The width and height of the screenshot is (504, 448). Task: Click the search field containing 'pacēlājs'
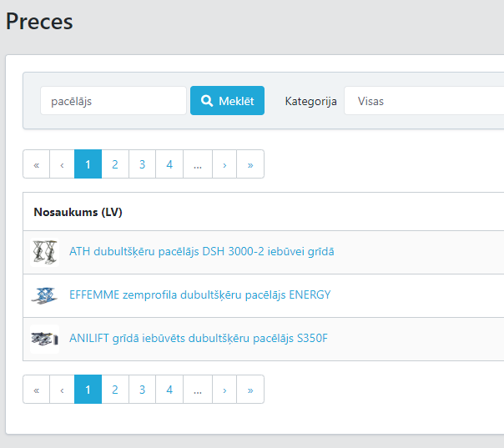click(113, 101)
